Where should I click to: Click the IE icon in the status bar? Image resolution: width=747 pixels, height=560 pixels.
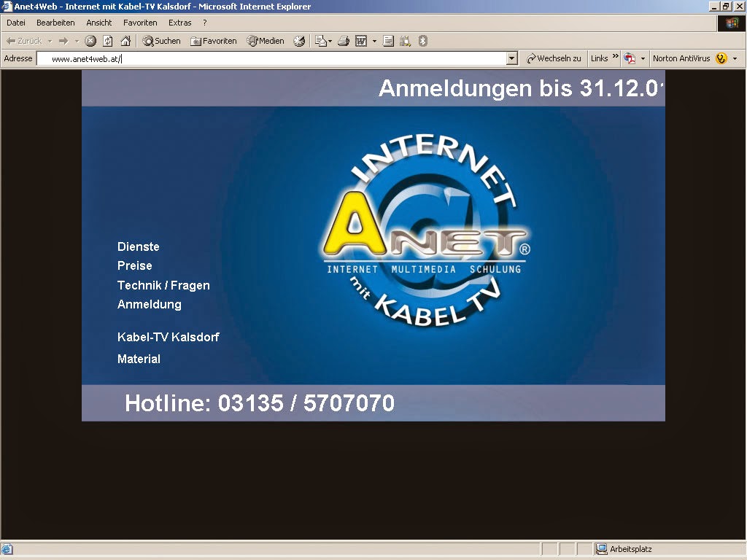point(7,549)
